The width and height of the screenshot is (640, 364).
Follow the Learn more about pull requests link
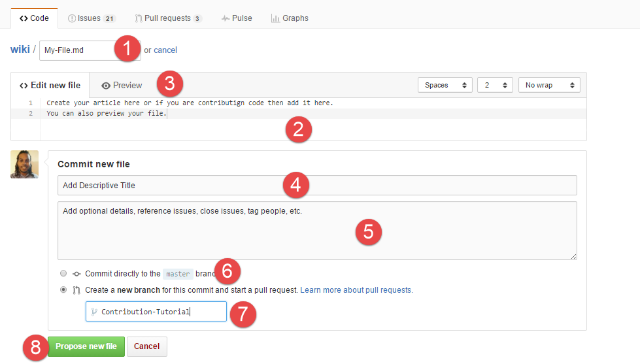tap(356, 290)
